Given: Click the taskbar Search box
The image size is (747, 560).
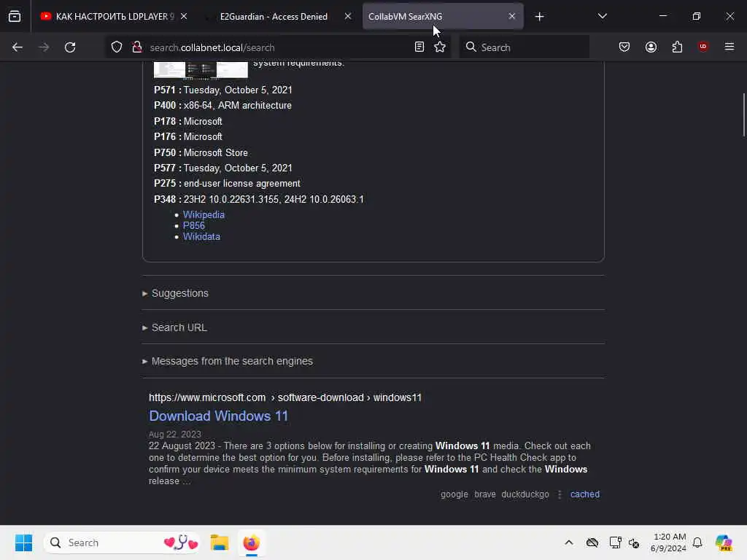Looking at the screenshot, I should coord(122,542).
